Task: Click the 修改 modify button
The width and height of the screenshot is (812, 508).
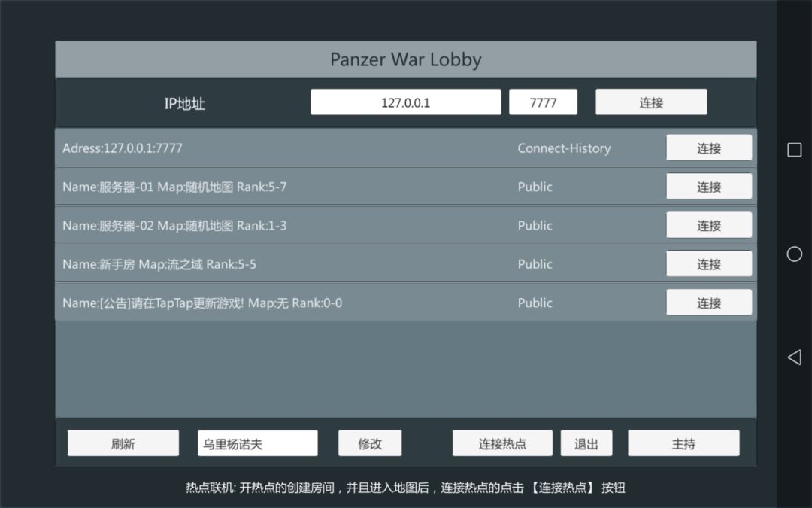Action: pyautogui.click(x=370, y=443)
